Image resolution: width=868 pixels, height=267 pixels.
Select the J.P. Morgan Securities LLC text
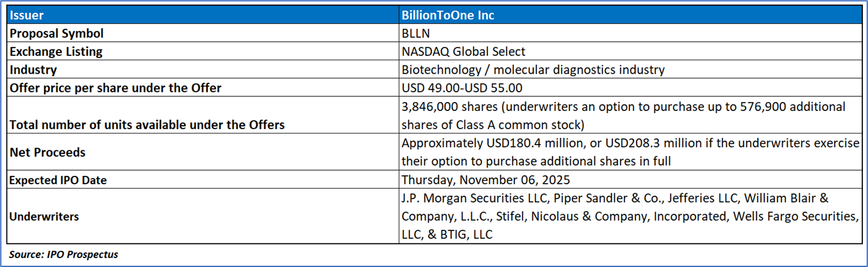click(471, 198)
